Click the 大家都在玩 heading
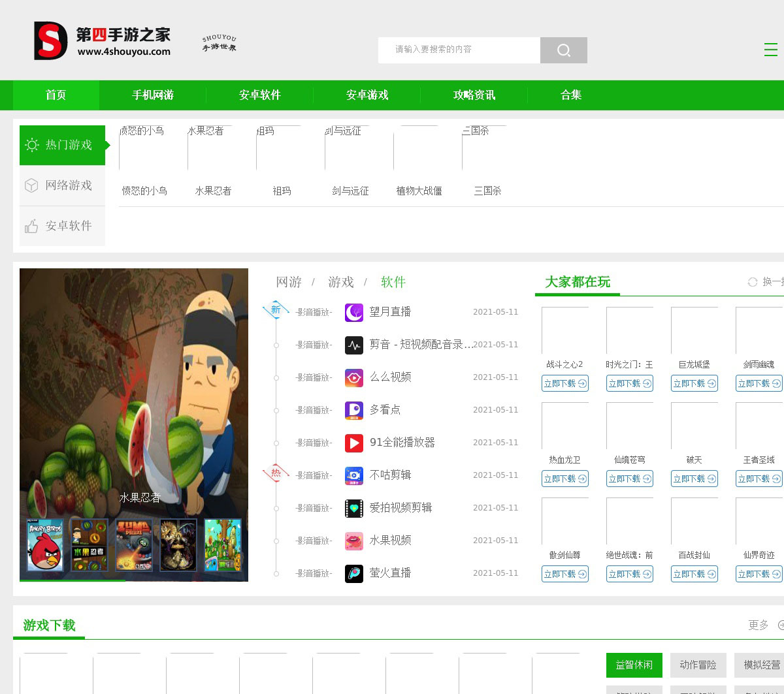This screenshot has width=784, height=694. (x=578, y=282)
